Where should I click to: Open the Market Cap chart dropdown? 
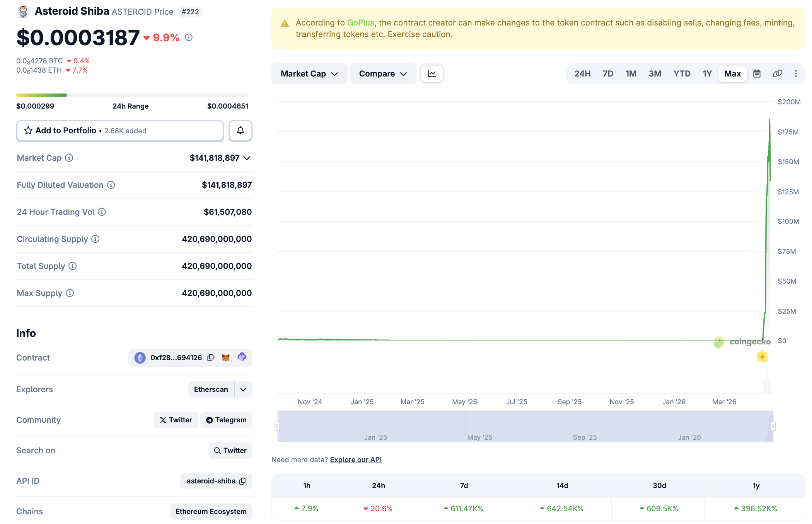309,74
